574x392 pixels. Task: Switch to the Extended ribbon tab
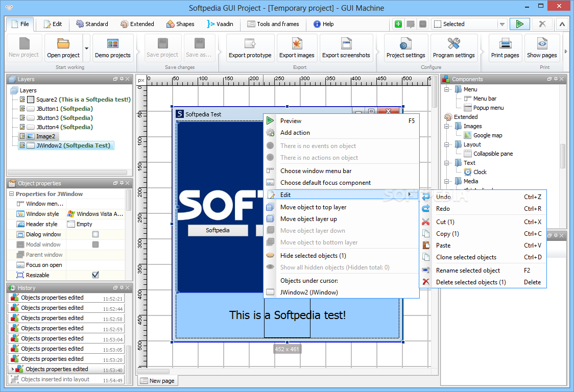pos(137,24)
